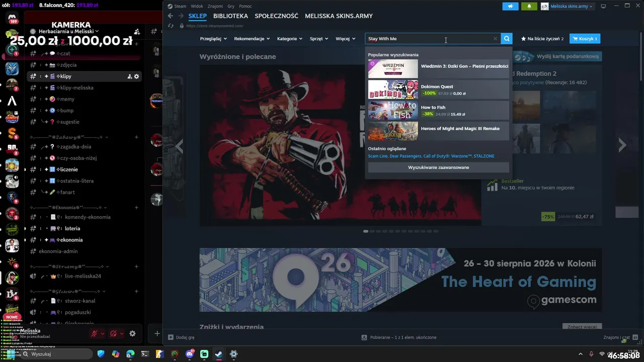
Task: Open Windows Settings gear on taskbar
Action: [x=233, y=354]
